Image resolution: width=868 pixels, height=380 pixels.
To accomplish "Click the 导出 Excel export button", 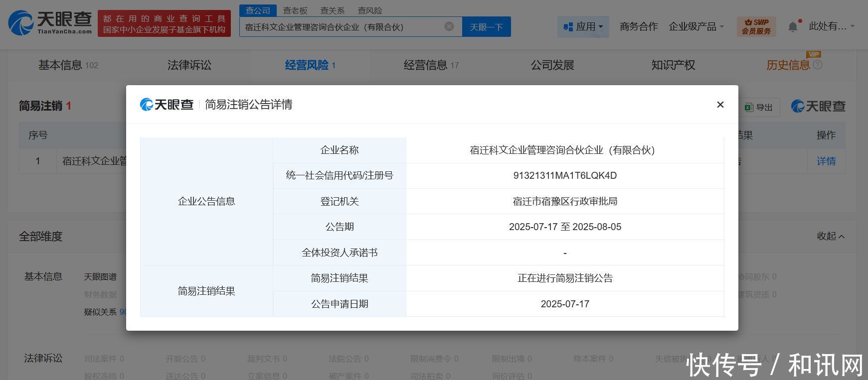I will pyautogui.click(x=759, y=107).
